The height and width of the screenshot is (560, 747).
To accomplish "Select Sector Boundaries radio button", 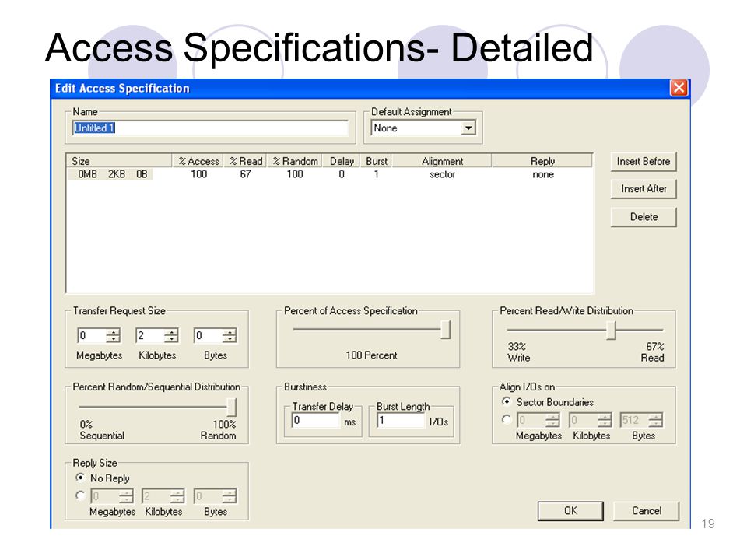I will pyautogui.click(x=507, y=401).
